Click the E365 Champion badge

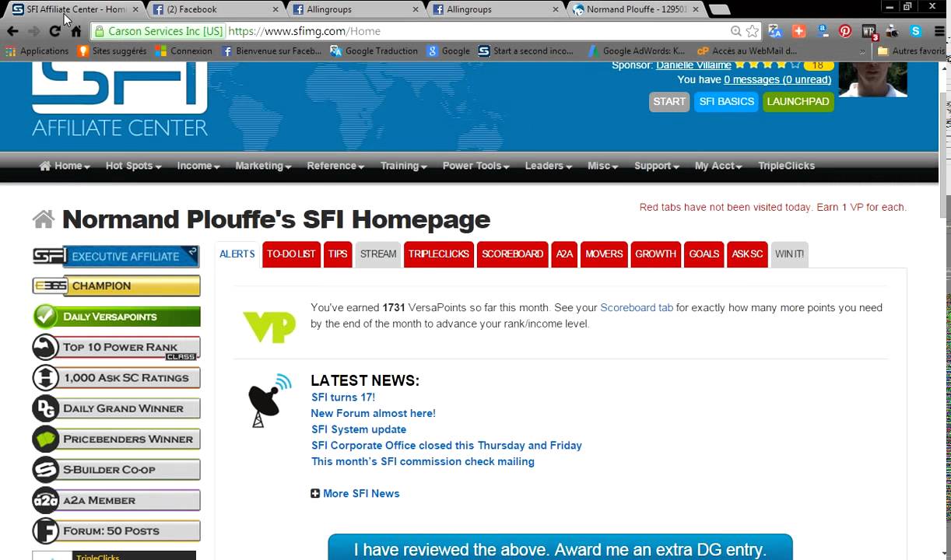coord(116,285)
